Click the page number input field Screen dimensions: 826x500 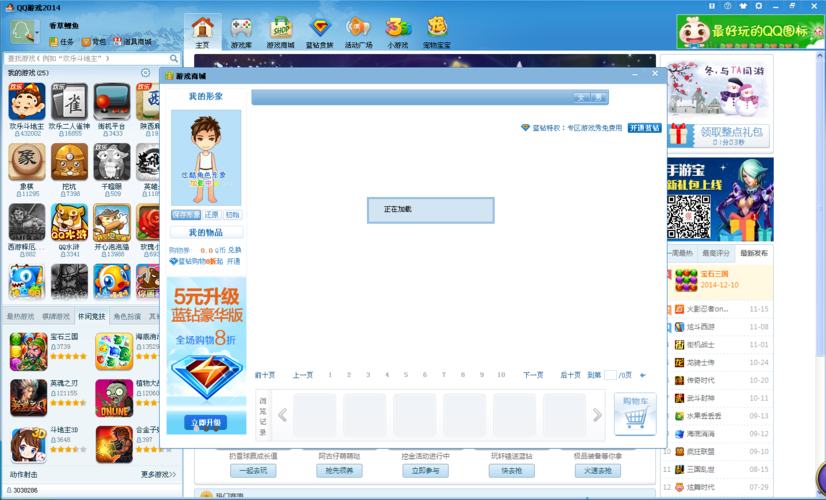(x=610, y=375)
